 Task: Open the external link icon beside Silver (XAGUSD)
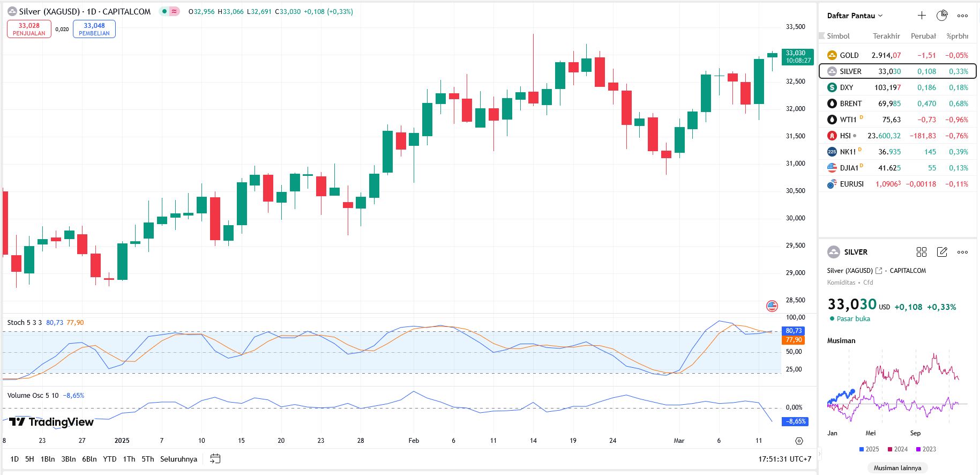click(879, 271)
